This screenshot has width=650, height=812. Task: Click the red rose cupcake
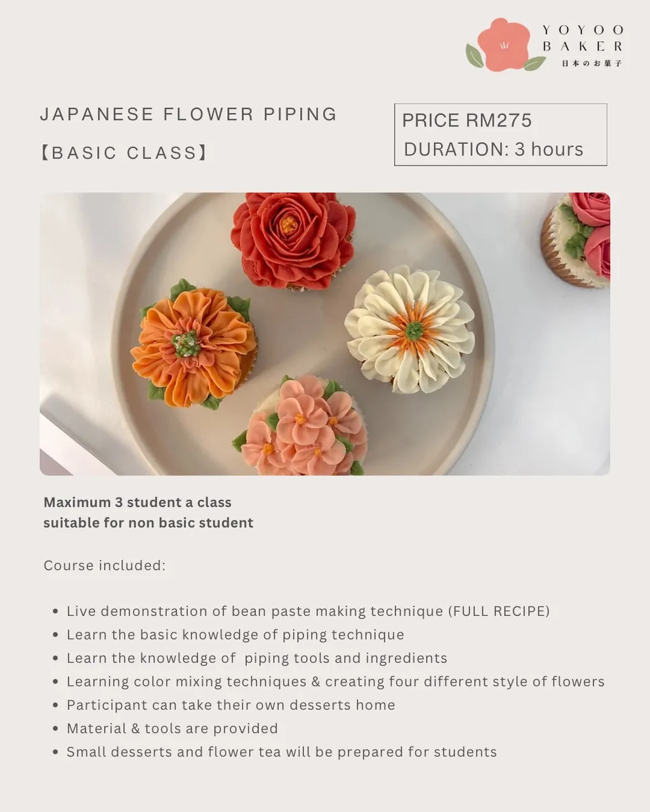293,239
